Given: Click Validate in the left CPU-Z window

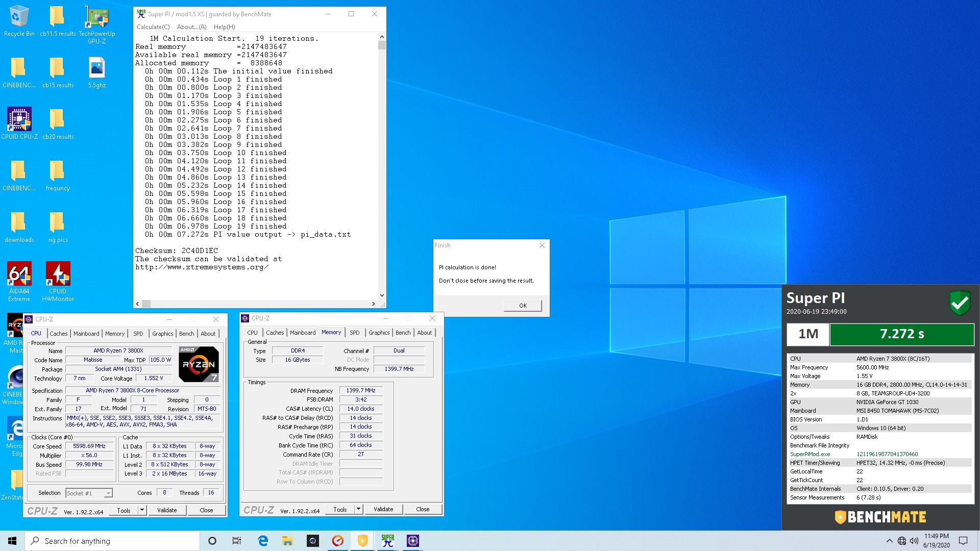Looking at the screenshot, I should tap(167, 510).
